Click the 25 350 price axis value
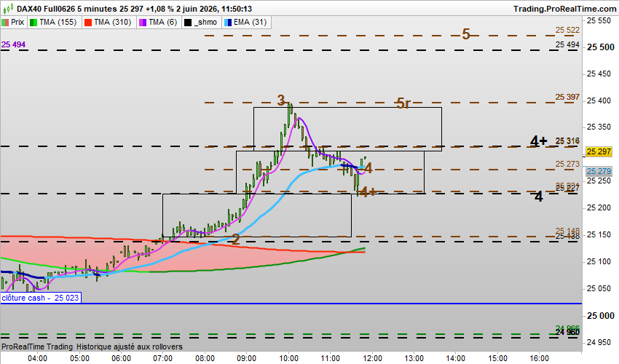The image size is (619, 364). point(599,127)
